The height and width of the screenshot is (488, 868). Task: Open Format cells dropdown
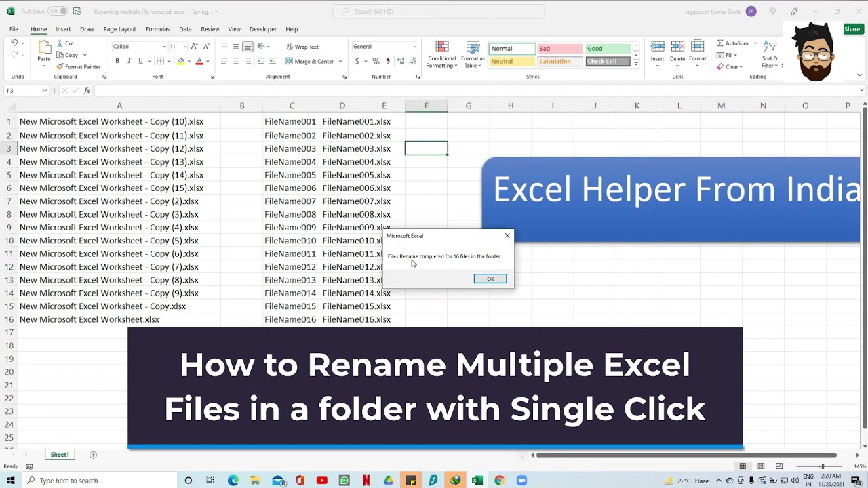(x=698, y=52)
